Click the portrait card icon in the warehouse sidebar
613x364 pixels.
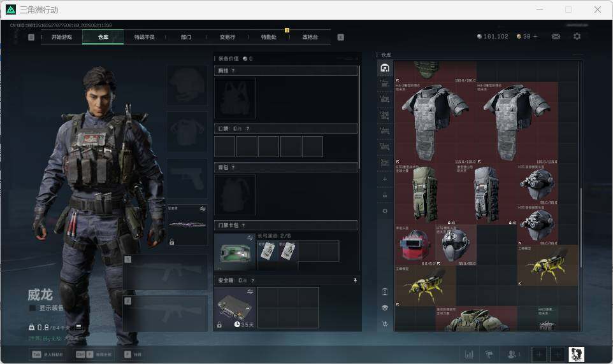click(x=385, y=291)
